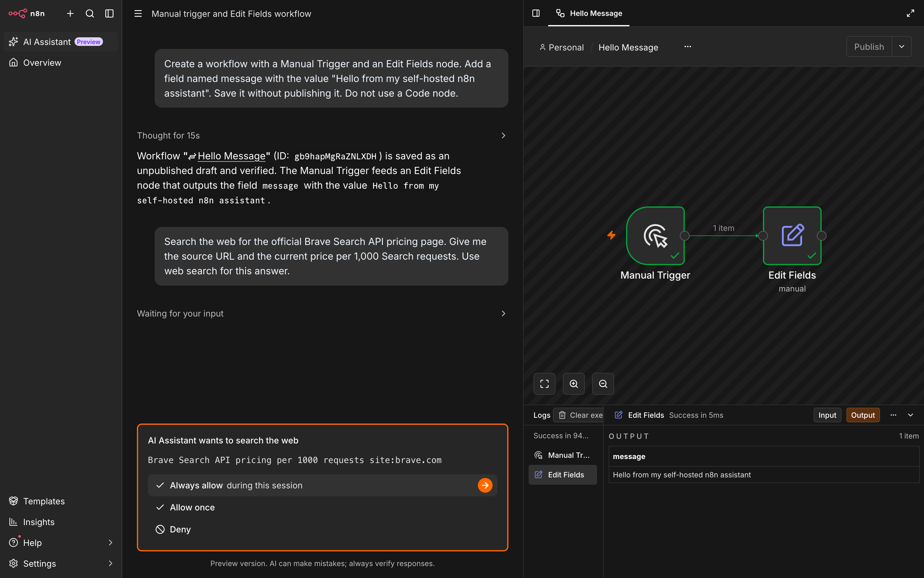Viewport: 924px width, 578px height.
Task: Collapse the logs panel chevron
Action: pyautogui.click(x=911, y=415)
